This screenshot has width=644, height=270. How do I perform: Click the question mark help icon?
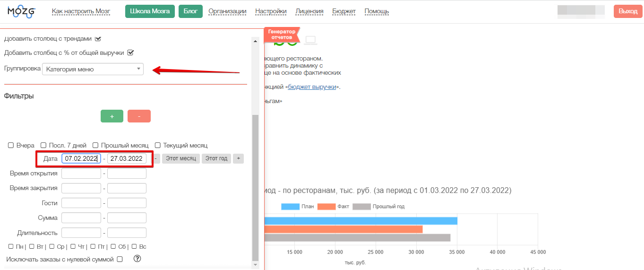pyautogui.click(x=137, y=259)
